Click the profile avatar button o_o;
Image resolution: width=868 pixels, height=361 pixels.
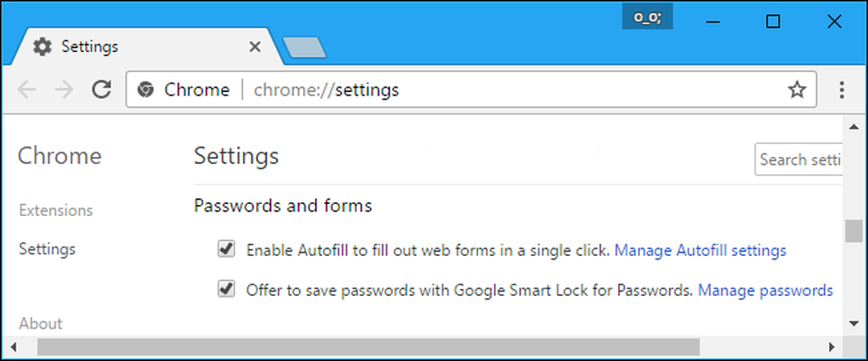pos(648,17)
